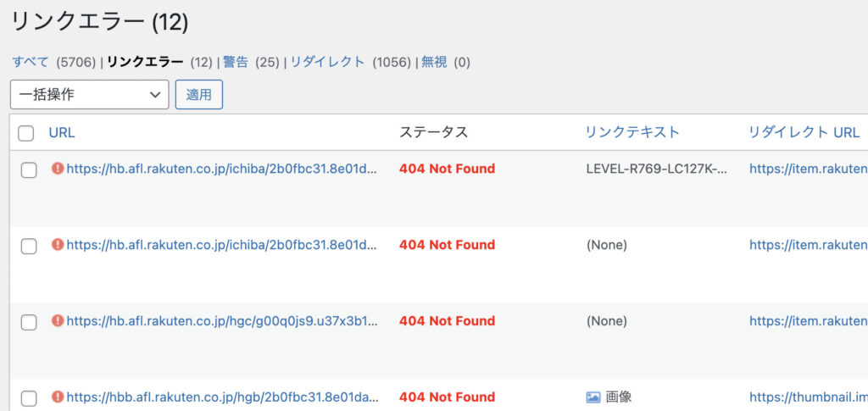Click the 適用 apply button
The width and height of the screenshot is (868, 411).
(x=199, y=95)
